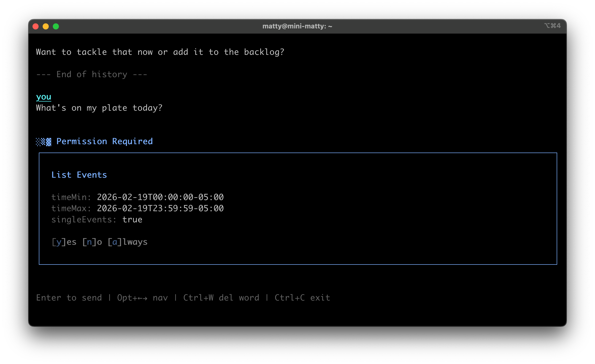Screen dimensions: 595x364
Task: Click the checkered icon beside Permission Required
Action: click(x=43, y=141)
